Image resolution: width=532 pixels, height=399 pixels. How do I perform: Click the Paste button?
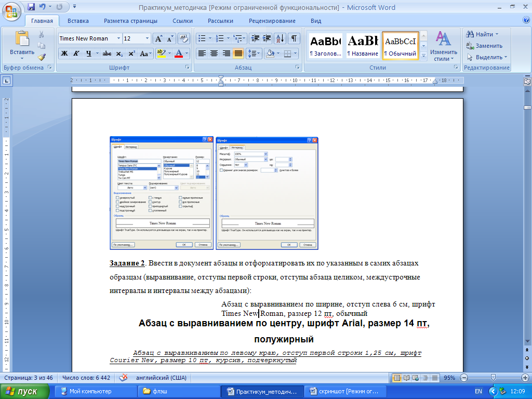coord(22,45)
